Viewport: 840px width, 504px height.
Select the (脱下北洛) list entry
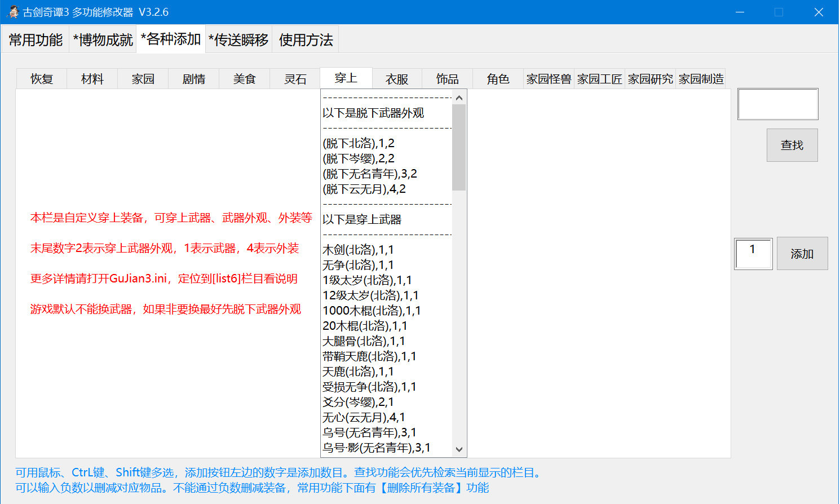coord(361,143)
